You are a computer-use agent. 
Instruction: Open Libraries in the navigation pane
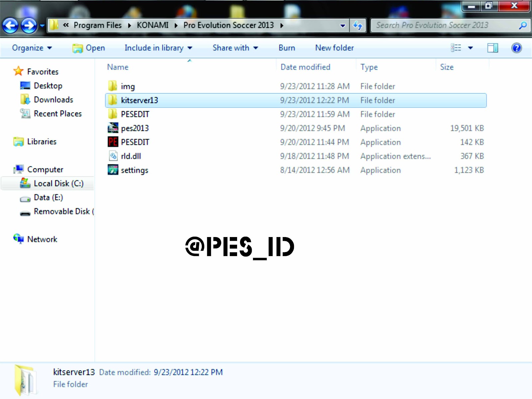pos(42,141)
